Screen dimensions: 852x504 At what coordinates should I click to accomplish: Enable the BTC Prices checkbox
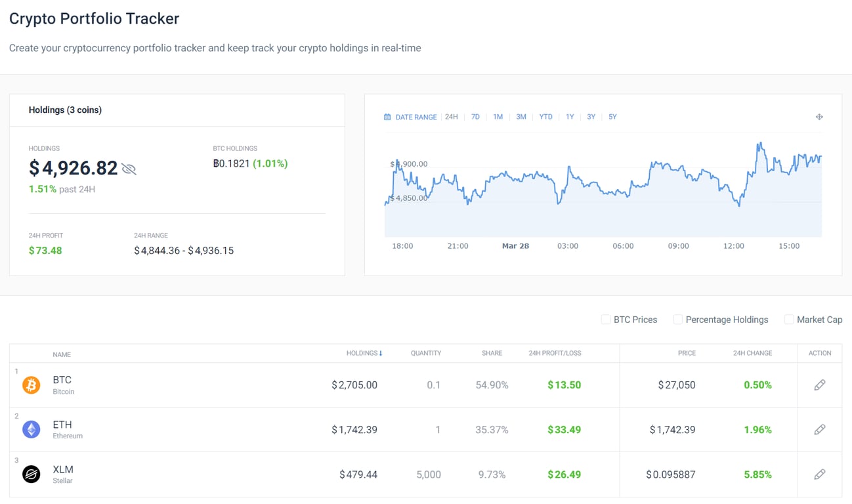tap(605, 320)
